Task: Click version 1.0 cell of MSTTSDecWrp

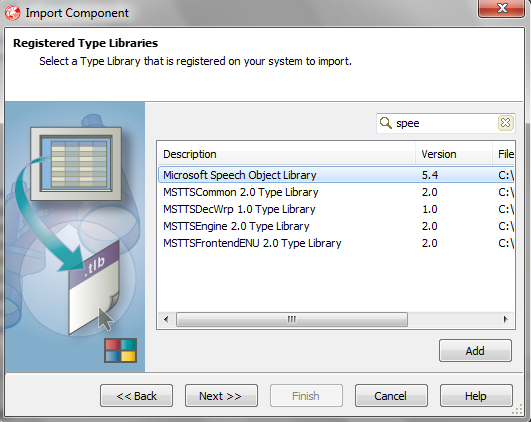Action: coord(429,209)
